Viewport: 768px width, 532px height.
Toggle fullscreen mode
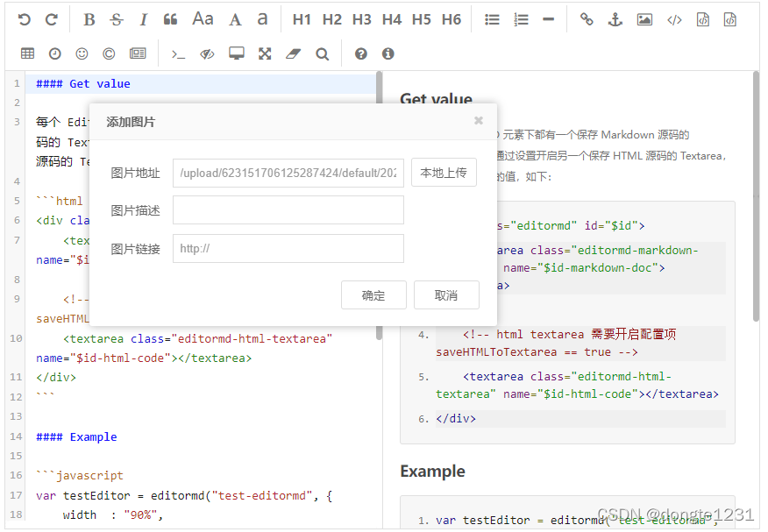(265, 53)
